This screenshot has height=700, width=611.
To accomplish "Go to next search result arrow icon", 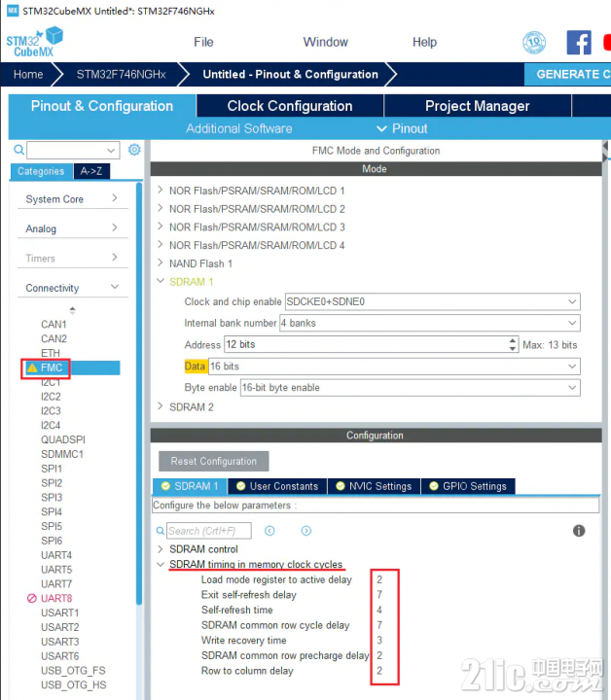I will click(305, 531).
